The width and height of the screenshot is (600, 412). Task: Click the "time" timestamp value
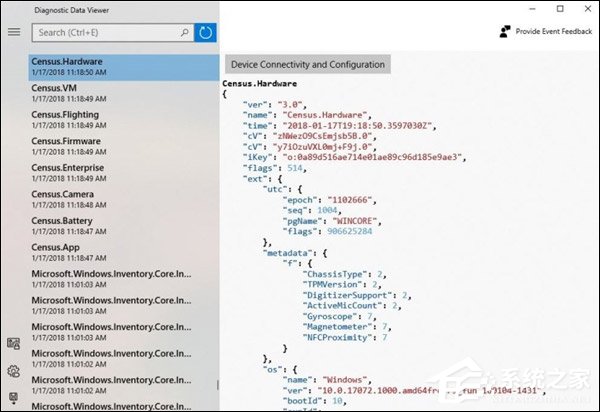(357, 125)
